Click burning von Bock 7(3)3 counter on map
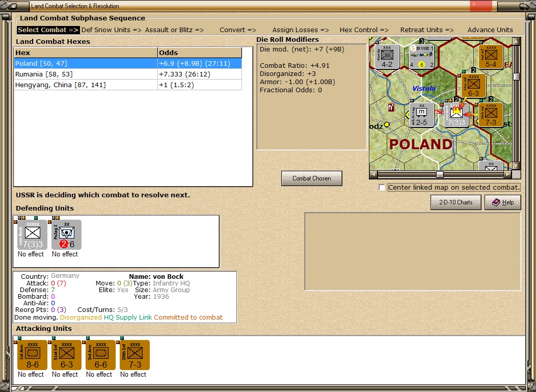Image resolution: width=536 pixels, height=392 pixels. tap(457, 115)
